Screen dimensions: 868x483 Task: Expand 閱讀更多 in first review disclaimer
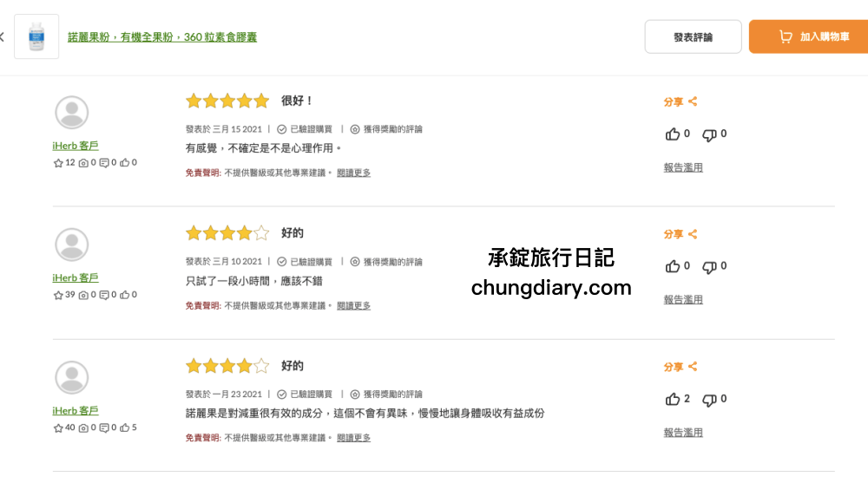354,173
